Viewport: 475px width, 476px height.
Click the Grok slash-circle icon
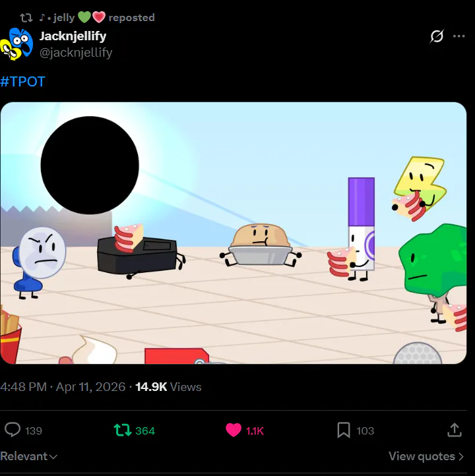[x=437, y=36]
